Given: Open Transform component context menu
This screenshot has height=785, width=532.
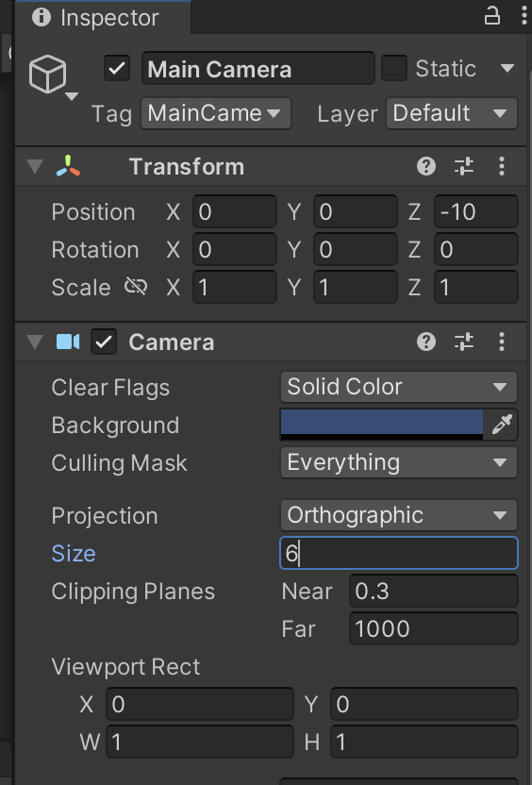Looking at the screenshot, I should coord(502,166).
